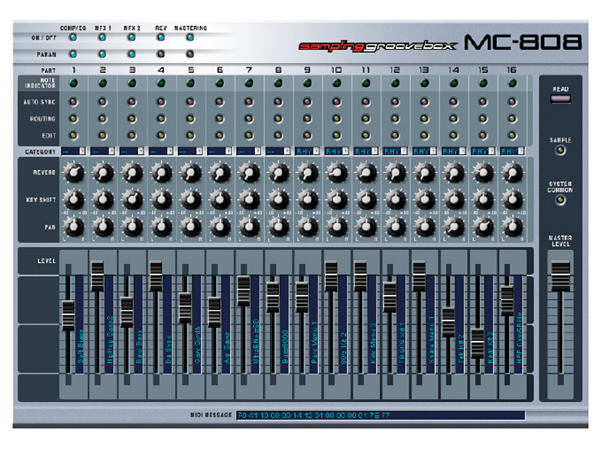
Task: Click the Buzz8000 patch name strip
Action: pos(284,324)
